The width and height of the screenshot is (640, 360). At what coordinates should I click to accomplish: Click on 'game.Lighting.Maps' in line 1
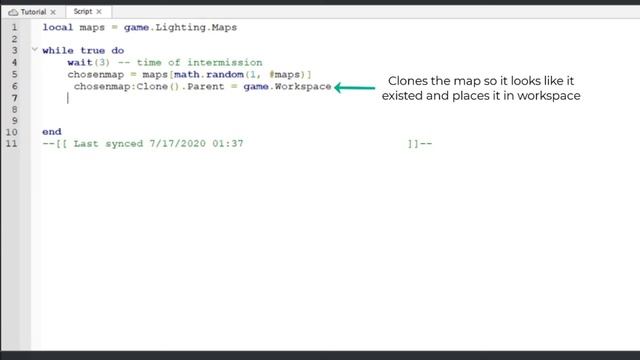(180, 27)
